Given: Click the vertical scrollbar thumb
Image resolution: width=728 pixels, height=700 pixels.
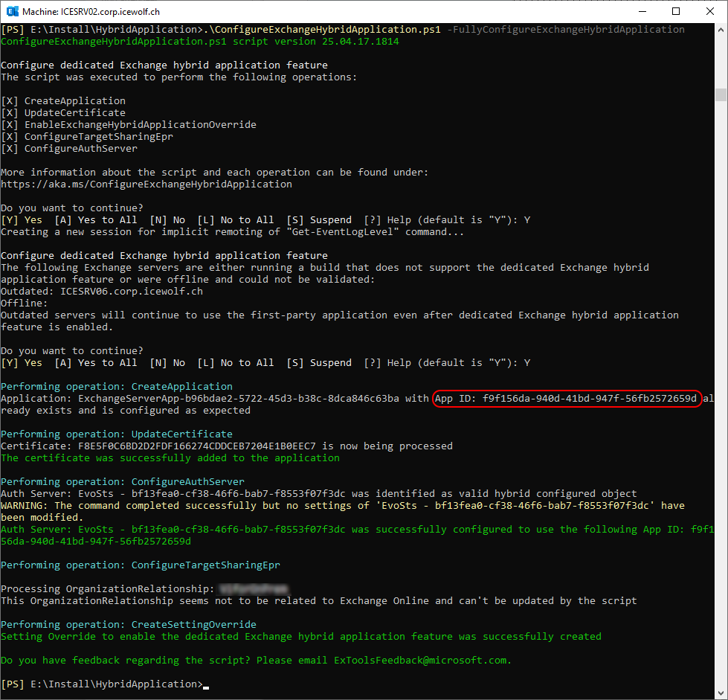Looking at the screenshot, I should pyautogui.click(x=721, y=94).
